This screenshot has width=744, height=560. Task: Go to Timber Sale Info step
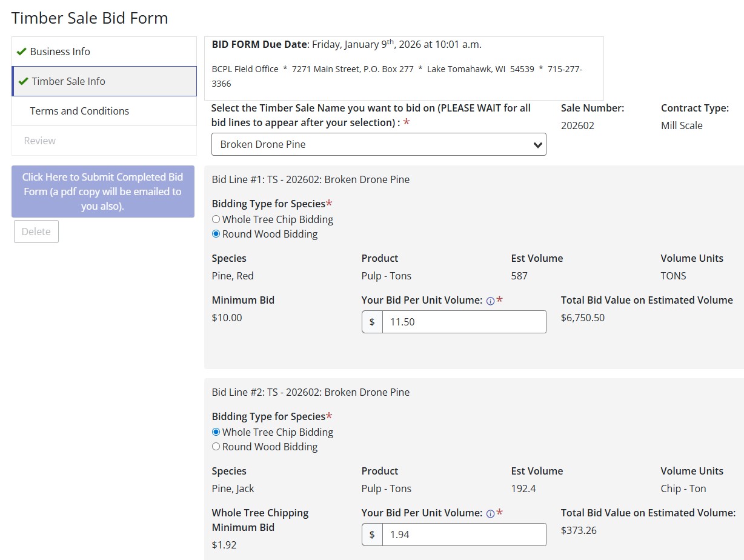104,81
